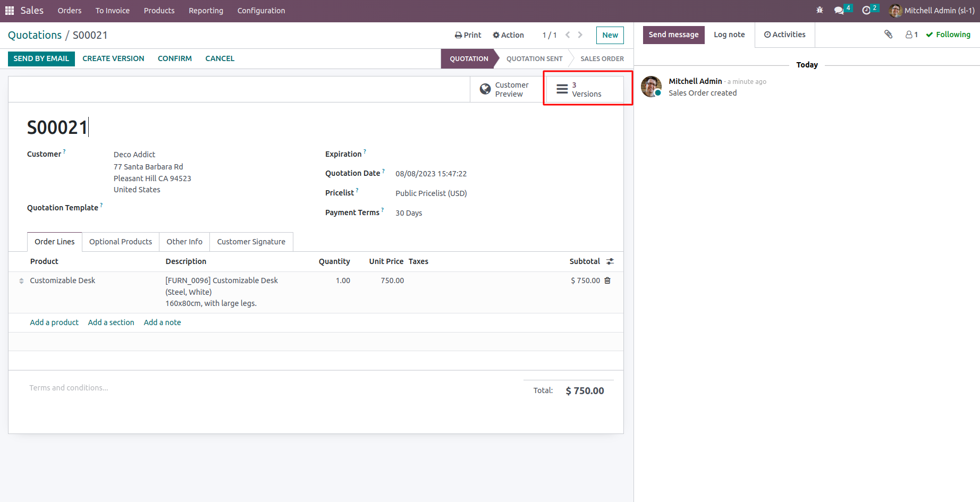Click Send by Email button
Viewport: 980px width, 502px height.
(x=41, y=58)
